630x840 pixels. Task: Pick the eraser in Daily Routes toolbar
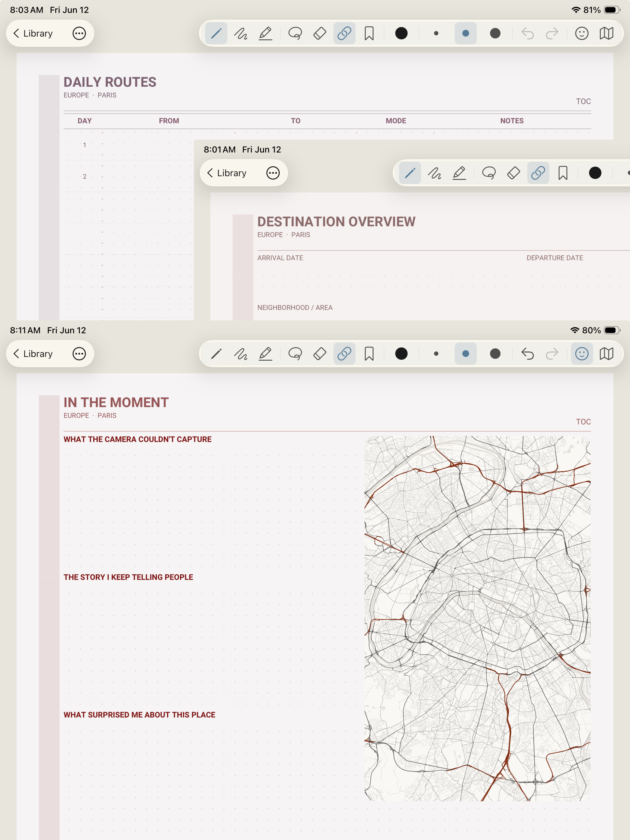(320, 34)
